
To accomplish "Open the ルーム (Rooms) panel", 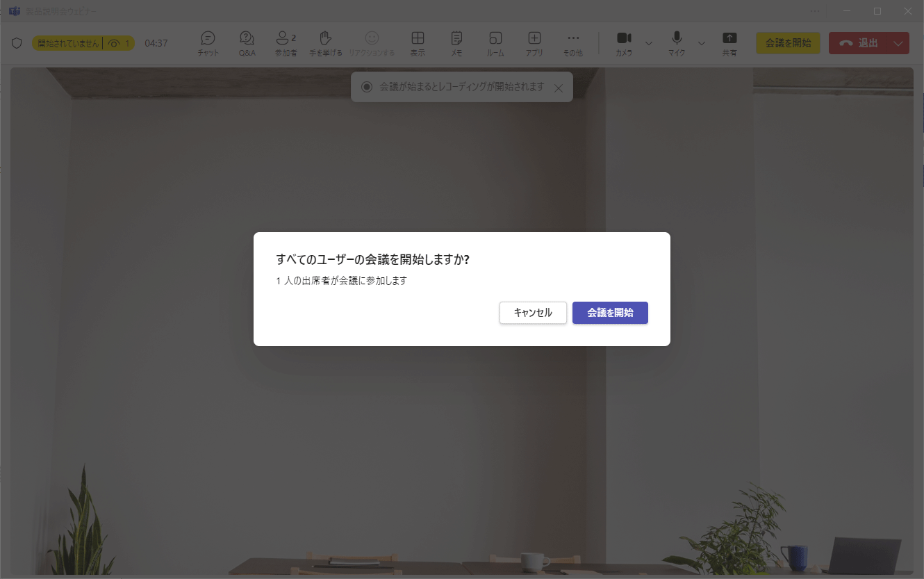I will (495, 42).
